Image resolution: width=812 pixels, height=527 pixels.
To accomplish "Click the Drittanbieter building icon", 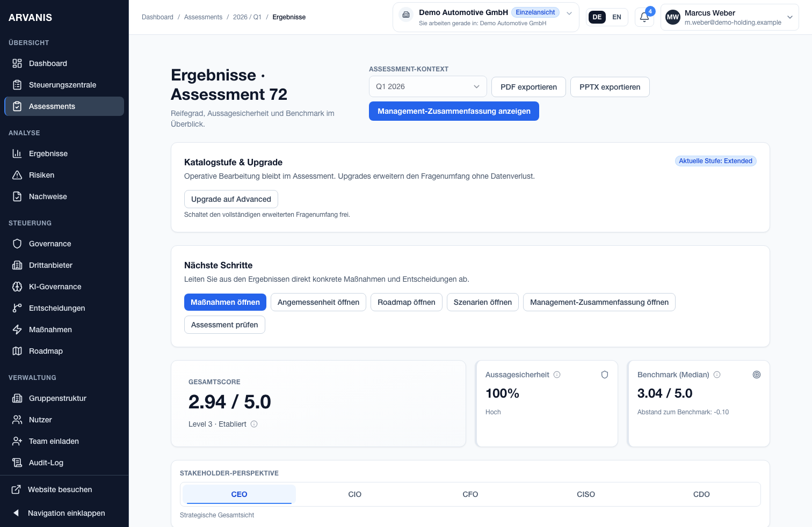I will tap(17, 265).
